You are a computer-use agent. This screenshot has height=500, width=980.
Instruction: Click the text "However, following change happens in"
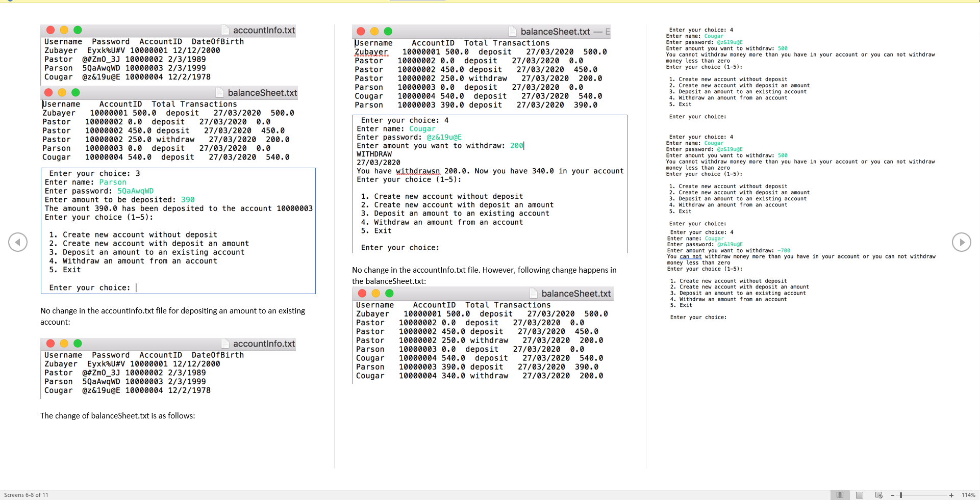[x=549, y=270]
